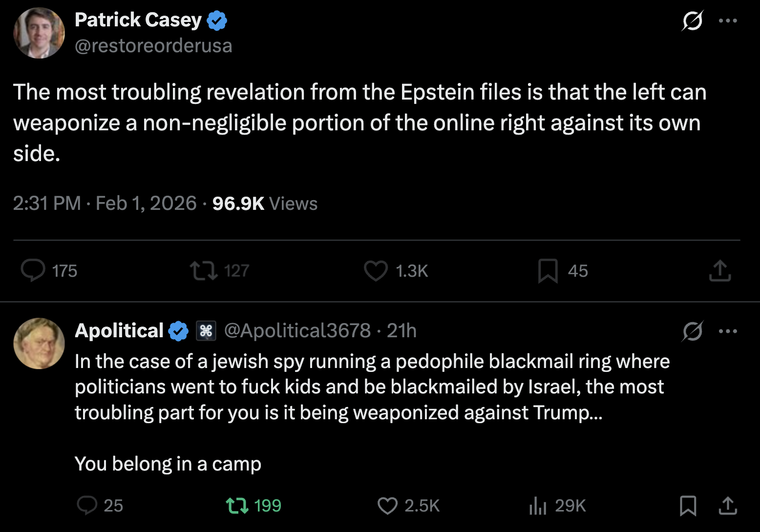This screenshot has height=532, width=760.
Task: Open more options menu on Apolitical's reply
Action: click(728, 331)
